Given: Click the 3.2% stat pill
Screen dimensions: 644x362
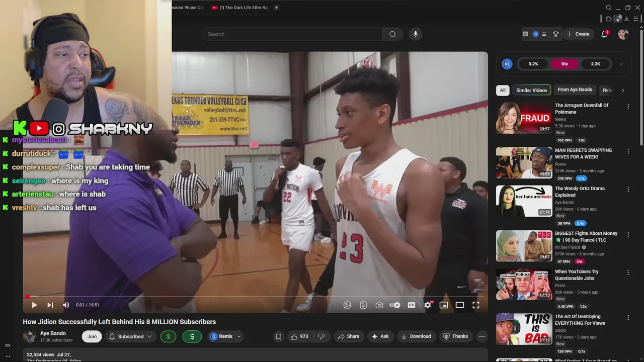Looking at the screenshot, I should [533, 64].
